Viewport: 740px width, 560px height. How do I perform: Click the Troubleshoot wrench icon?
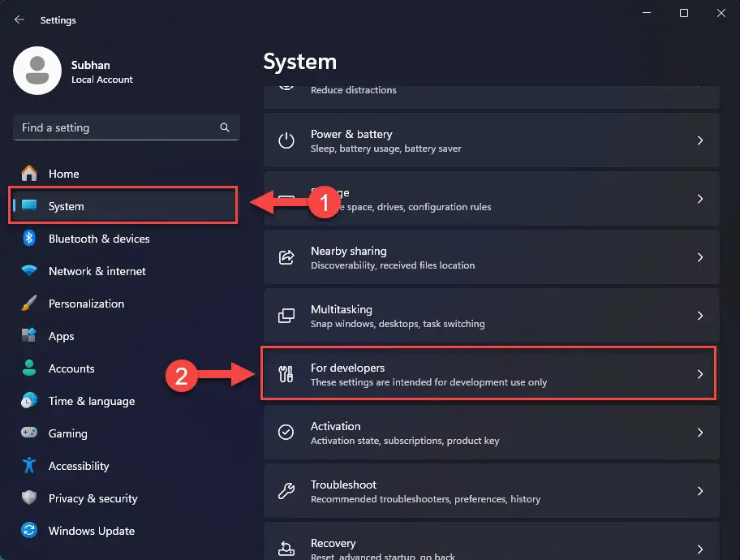pyautogui.click(x=286, y=491)
